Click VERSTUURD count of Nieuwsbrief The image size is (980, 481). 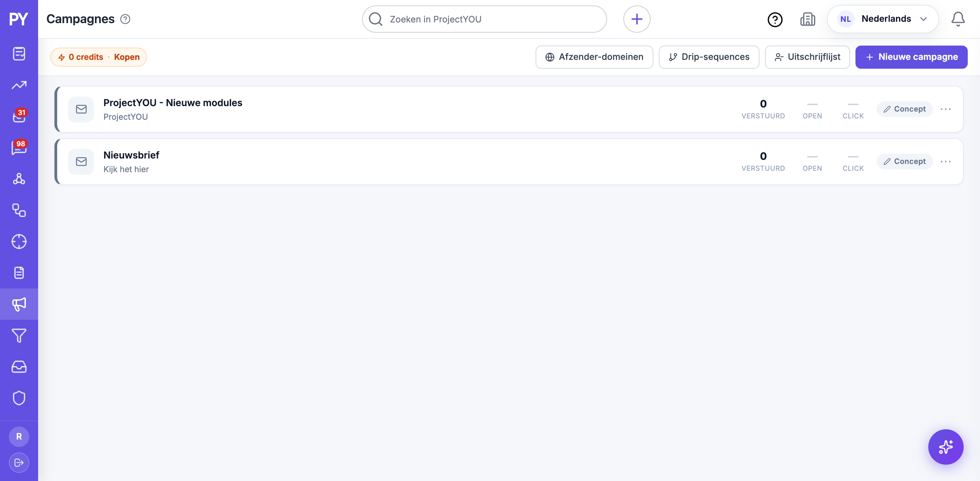[x=763, y=162]
